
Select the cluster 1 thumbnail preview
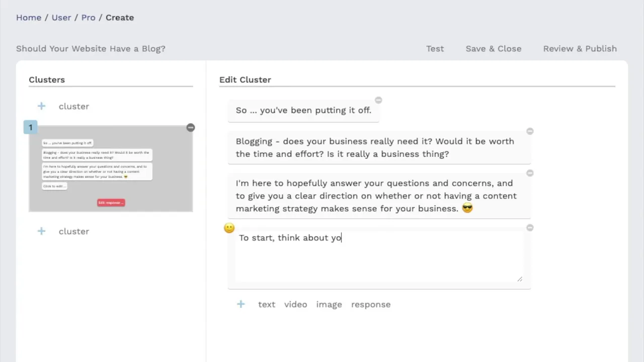point(111,169)
